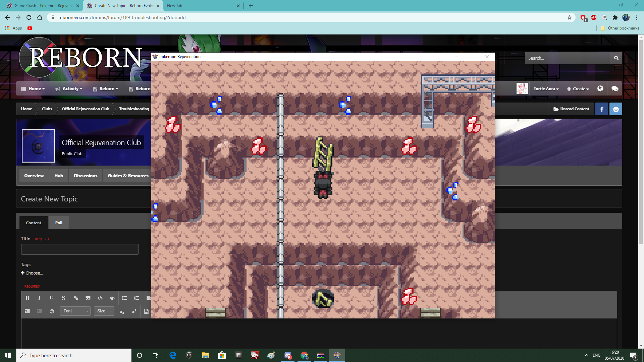644x362 pixels.
Task: Switch to the Game Crash browser tab
Action: [43, 6]
